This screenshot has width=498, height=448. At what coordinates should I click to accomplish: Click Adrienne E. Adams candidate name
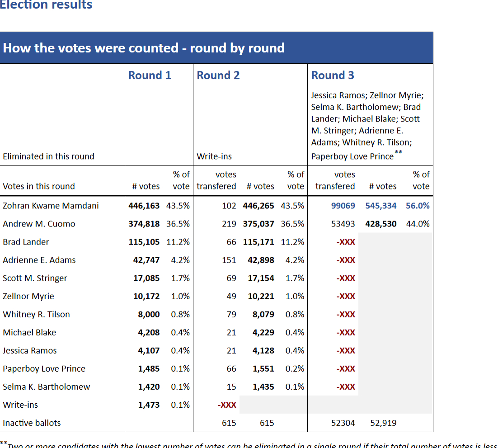[39, 260]
